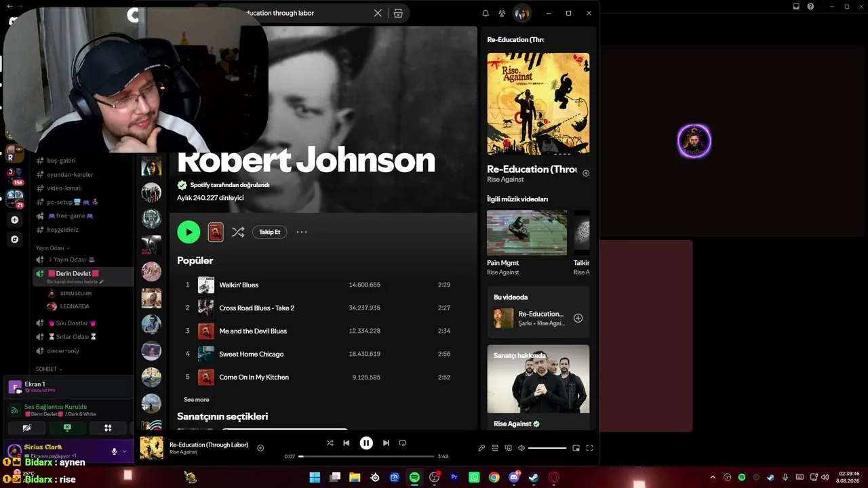This screenshot has height=488, width=868.
Task: Open the album preview next to play button
Action: tap(216, 232)
